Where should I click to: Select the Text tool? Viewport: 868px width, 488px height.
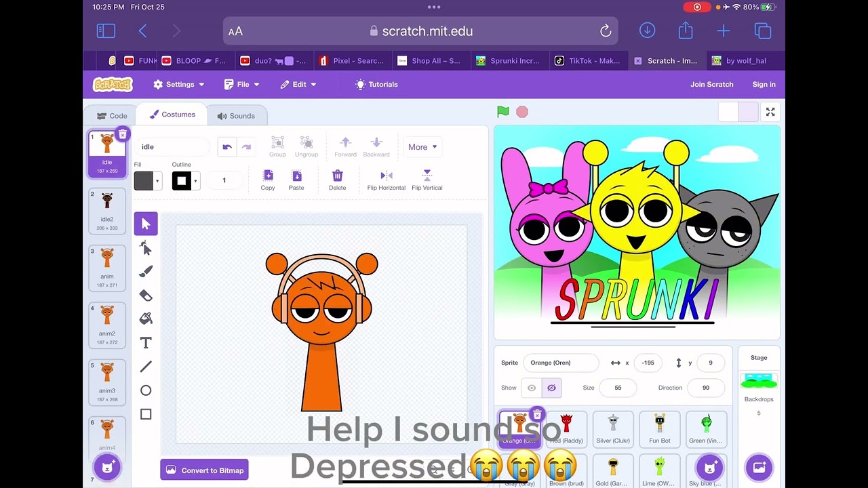[146, 343]
